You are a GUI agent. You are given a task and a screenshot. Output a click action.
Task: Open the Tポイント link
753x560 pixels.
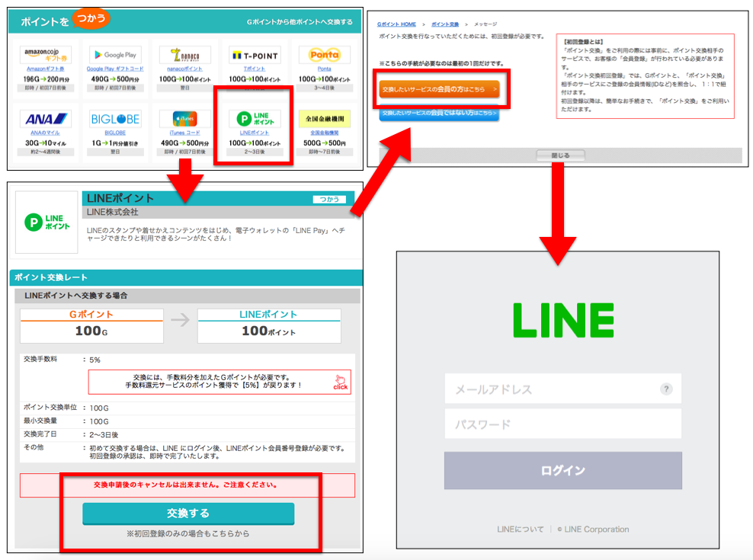[x=255, y=69]
